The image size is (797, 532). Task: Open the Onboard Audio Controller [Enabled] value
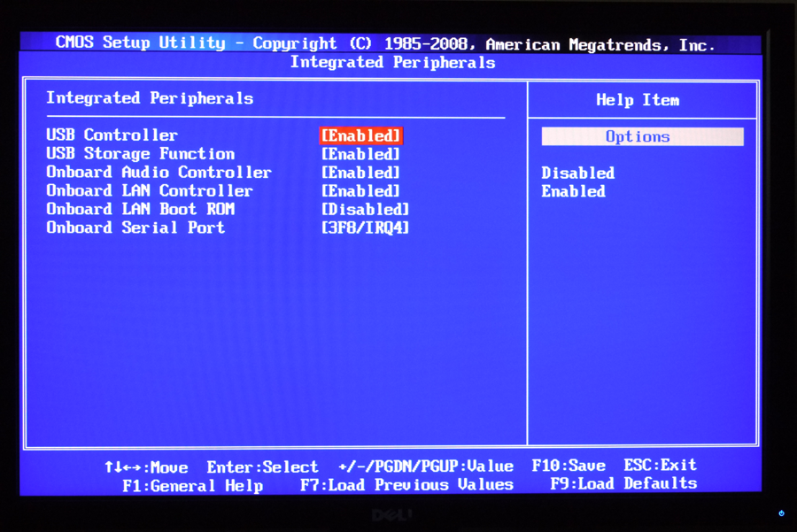point(360,173)
